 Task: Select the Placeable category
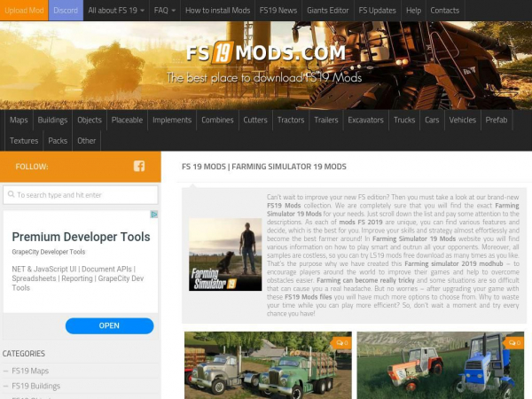(127, 120)
